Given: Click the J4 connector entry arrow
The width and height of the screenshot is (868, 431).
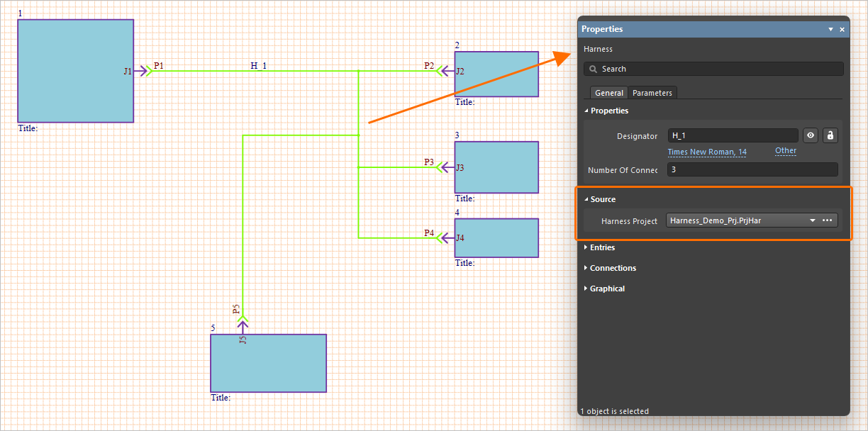Looking at the screenshot, I should 447,237.
